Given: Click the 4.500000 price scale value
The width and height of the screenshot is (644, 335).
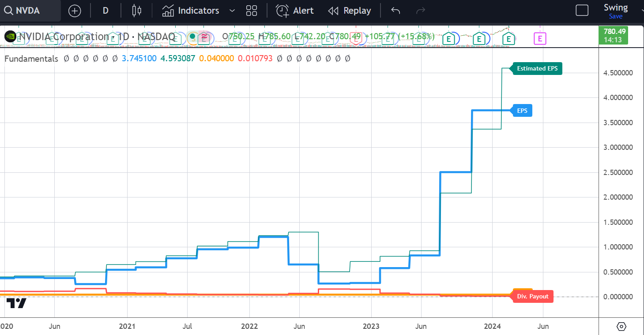Looking at the screenshot, I should coord(618,73).
